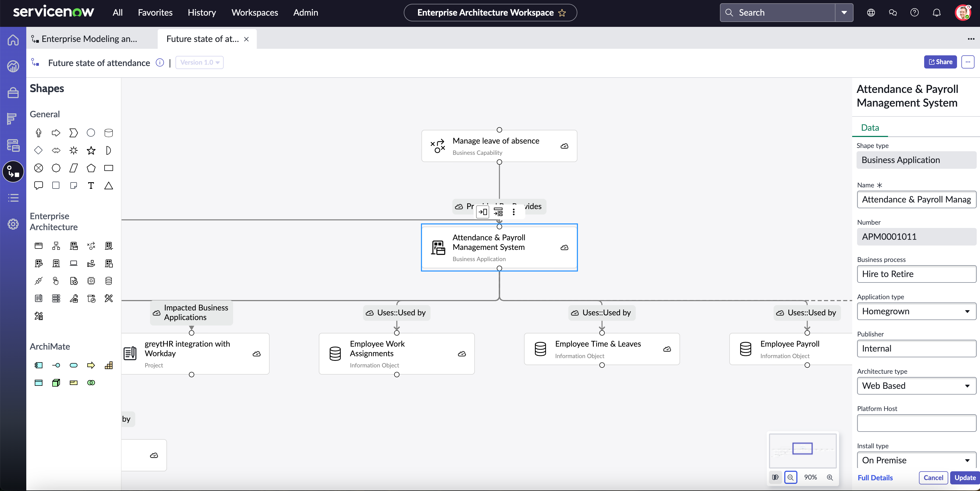Open the tab bar overflow menu
The height and width of the screenshot is (491, 980).
tap(971, 39)
